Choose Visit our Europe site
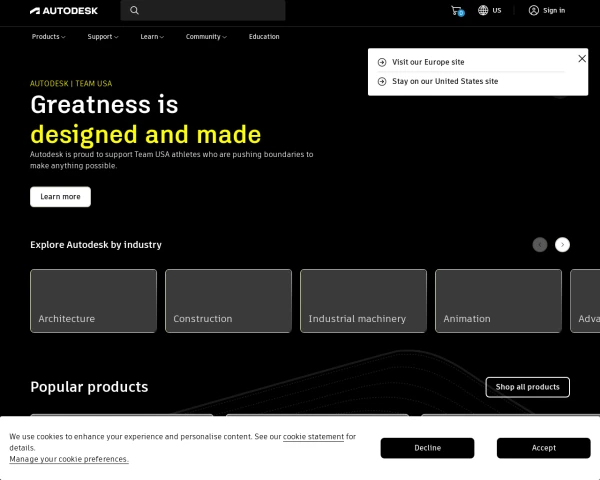 click(428, 62)
